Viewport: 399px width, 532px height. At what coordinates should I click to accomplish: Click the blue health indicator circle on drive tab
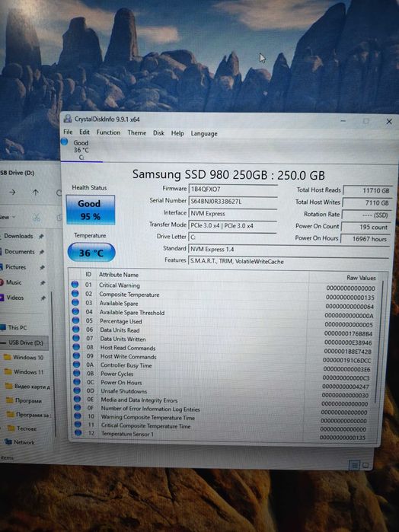coord(65,142)
